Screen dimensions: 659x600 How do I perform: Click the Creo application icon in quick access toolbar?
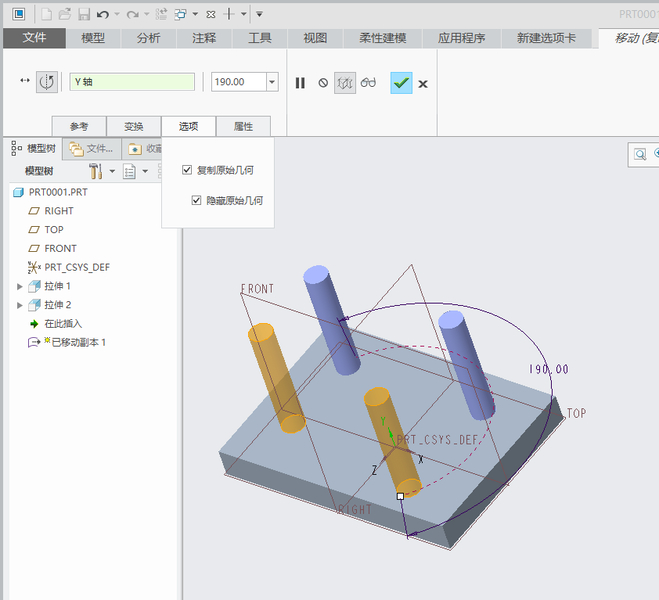click(x=18, y=14)
